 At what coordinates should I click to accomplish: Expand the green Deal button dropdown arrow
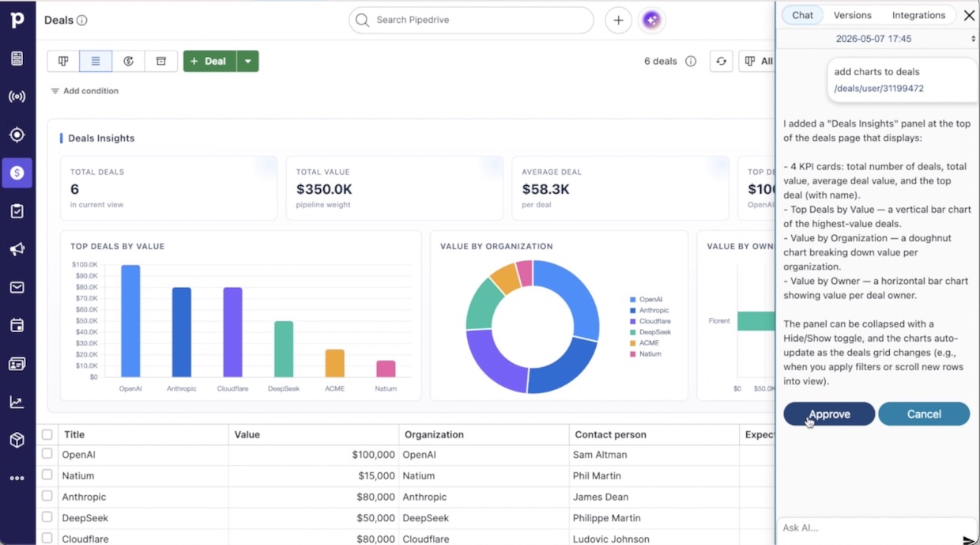[x=248, y=61]
